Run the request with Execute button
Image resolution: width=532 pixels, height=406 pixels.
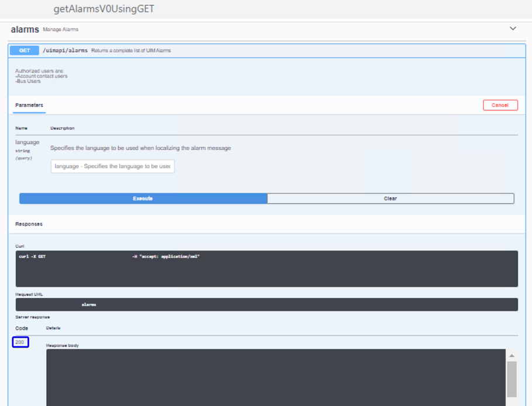click(143, 199)
